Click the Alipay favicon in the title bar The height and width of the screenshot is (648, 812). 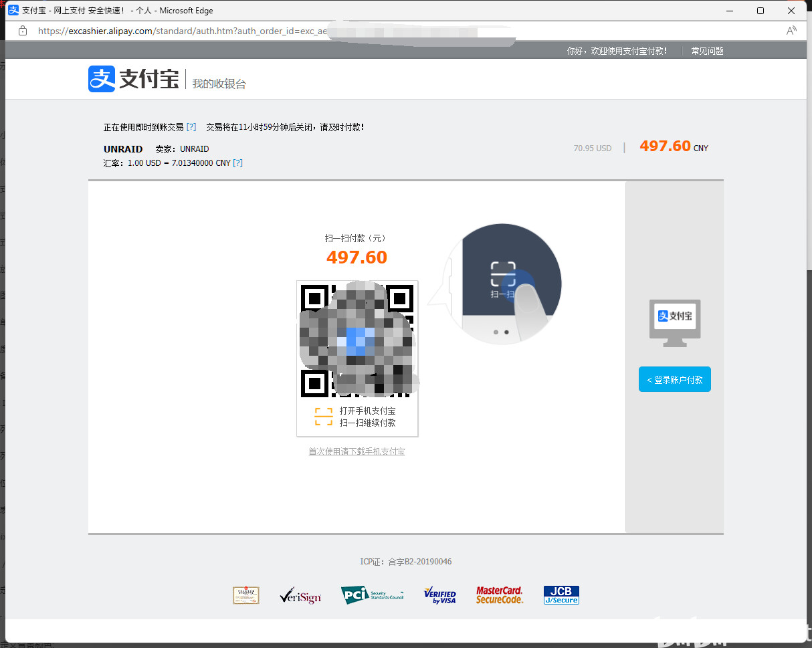pyautogui.click(x=13, y=11)
